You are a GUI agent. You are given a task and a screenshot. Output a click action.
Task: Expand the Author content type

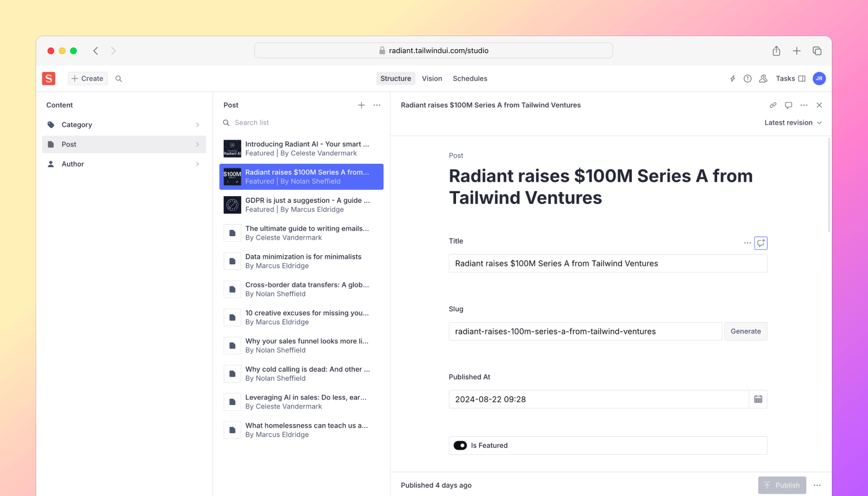tap(124, 164)
